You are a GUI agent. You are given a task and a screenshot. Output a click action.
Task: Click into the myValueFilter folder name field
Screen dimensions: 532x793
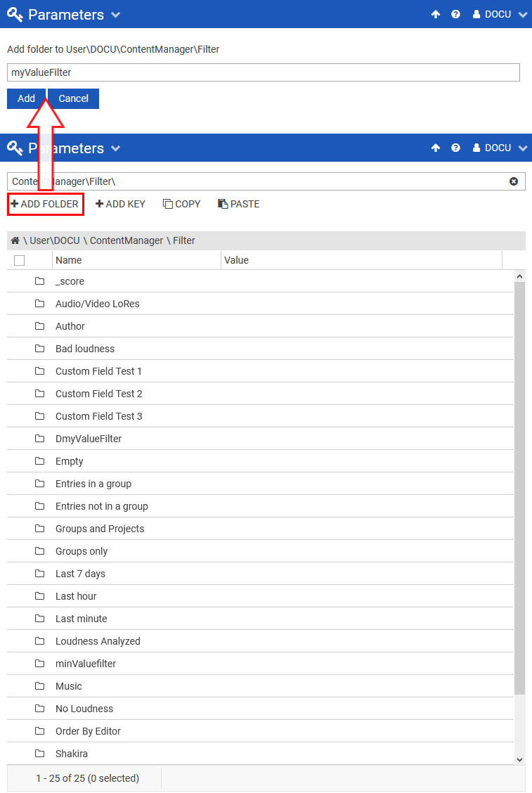[x=263, y=72]
